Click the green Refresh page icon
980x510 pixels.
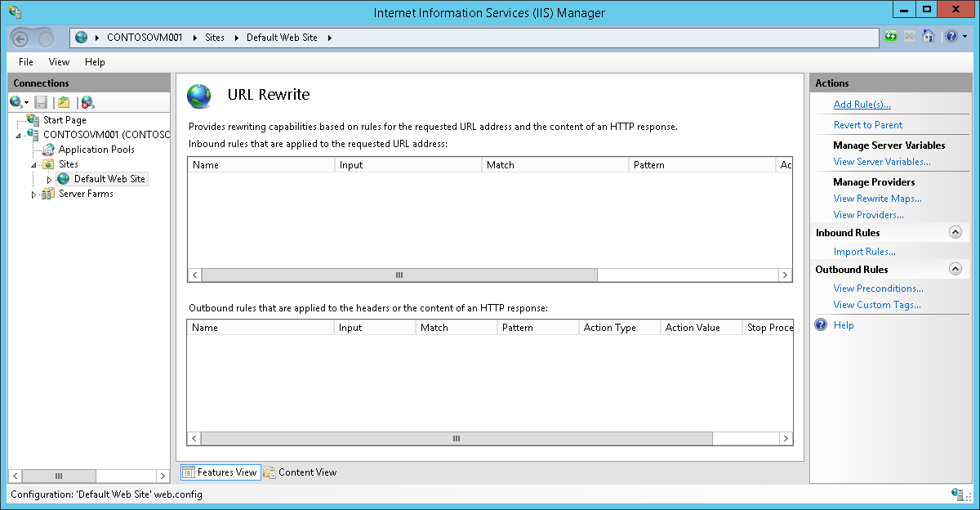tap(892, 37)
